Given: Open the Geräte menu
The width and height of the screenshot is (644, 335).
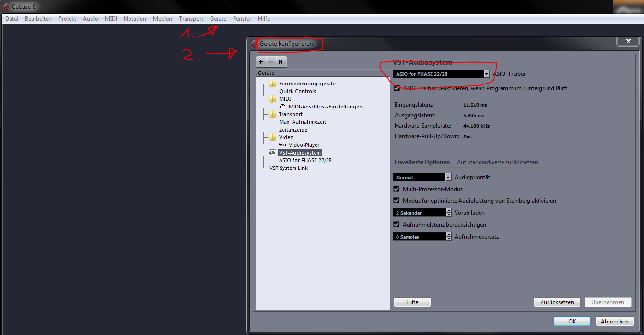Looking at the screenshot, I should [218, 19].
